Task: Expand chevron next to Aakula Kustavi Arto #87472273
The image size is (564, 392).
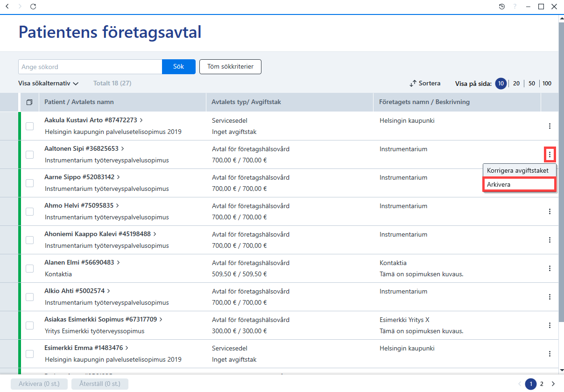Action: tap(141, 120)
